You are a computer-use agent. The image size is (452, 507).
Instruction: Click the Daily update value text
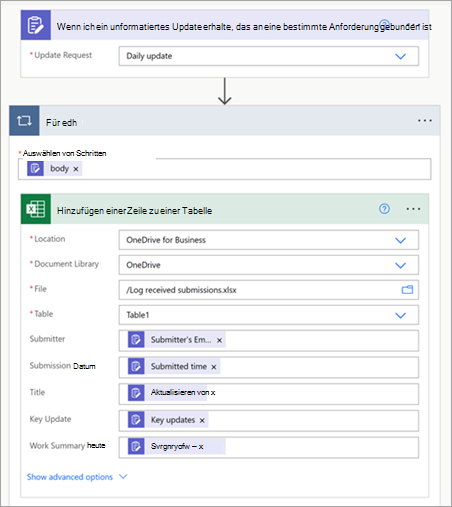pyautogui.click(x=149, y=56)
